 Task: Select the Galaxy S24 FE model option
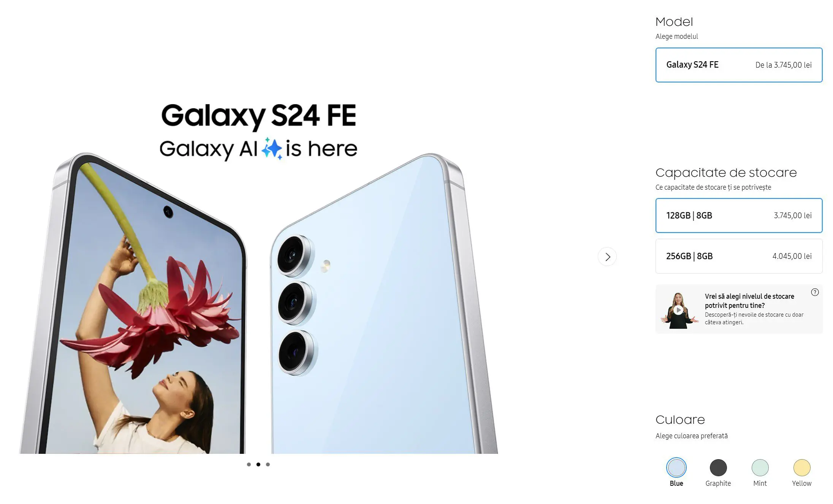pyautogui.click(x=739, y=65)
